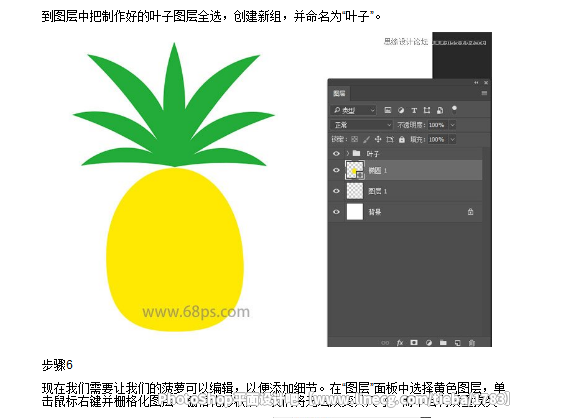
Task: Click the smart object filter icon
Action: click(440, 110)
